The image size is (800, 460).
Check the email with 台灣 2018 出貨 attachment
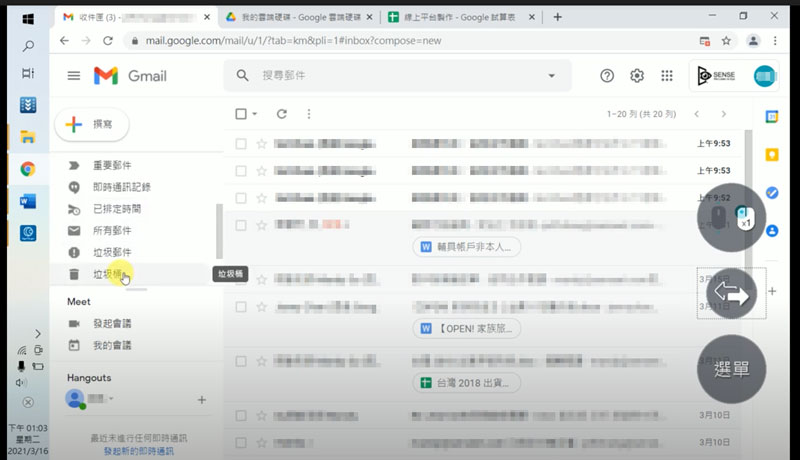(x=241, y=361)
